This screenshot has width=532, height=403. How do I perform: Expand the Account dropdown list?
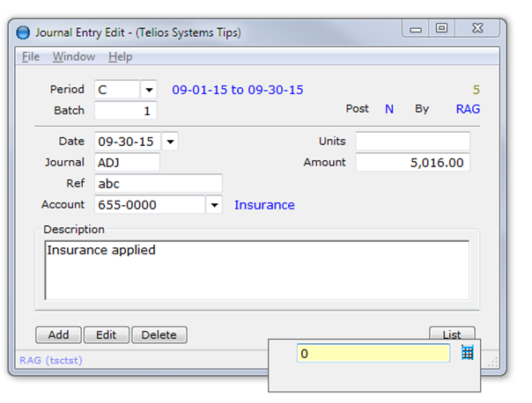pyautogui.click(x=214, y=205)
